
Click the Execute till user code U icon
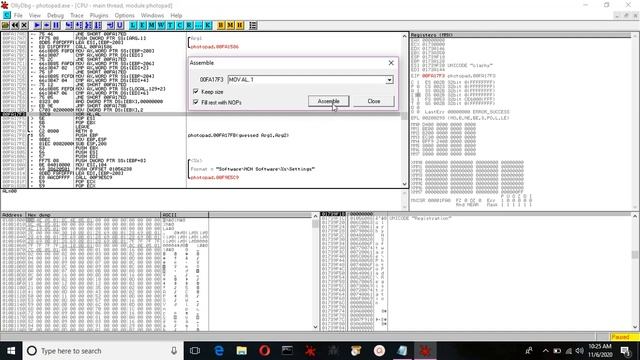point(120,25)
